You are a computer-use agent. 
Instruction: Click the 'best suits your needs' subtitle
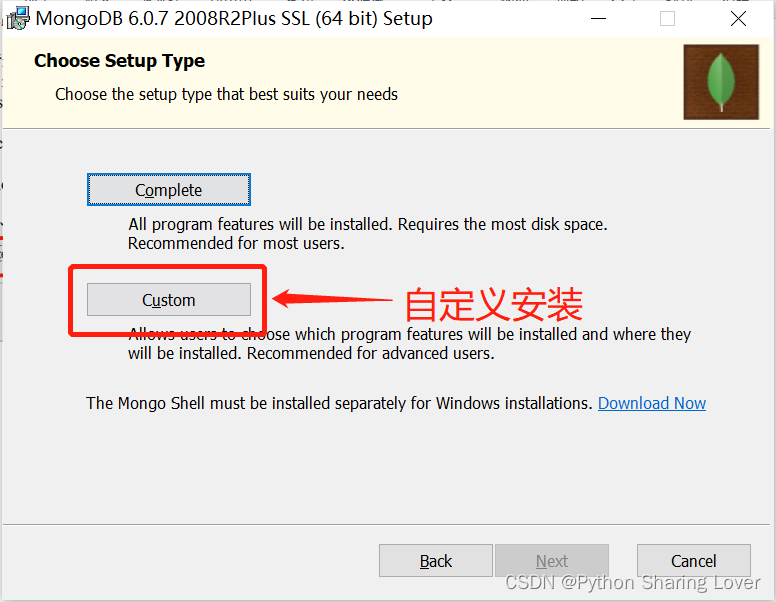click(x=227, y=94)
